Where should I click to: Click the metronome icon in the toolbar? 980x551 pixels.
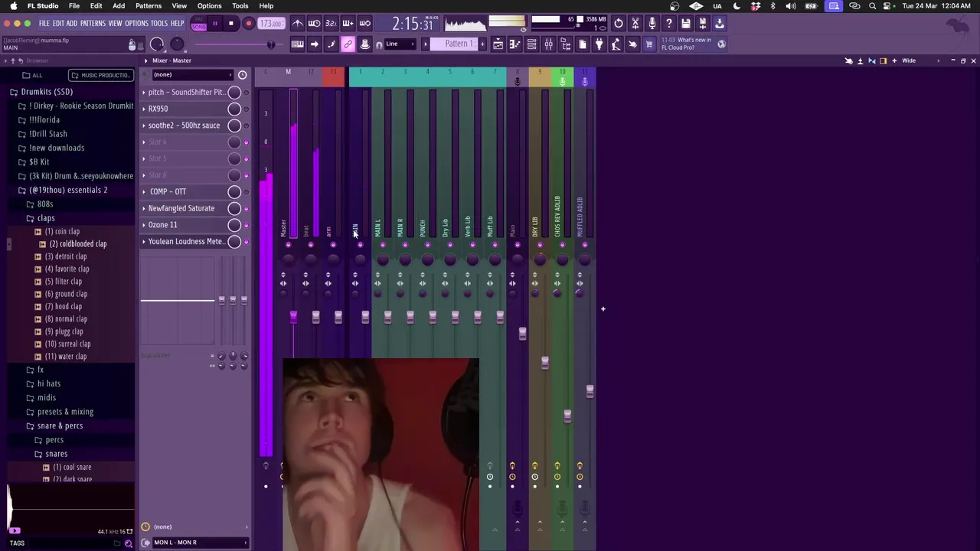[x=298, y=24]
